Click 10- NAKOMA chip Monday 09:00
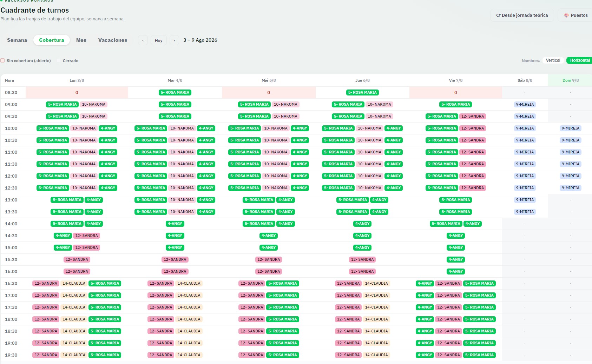Screen dimensions: 592x364 pos(94,105)
